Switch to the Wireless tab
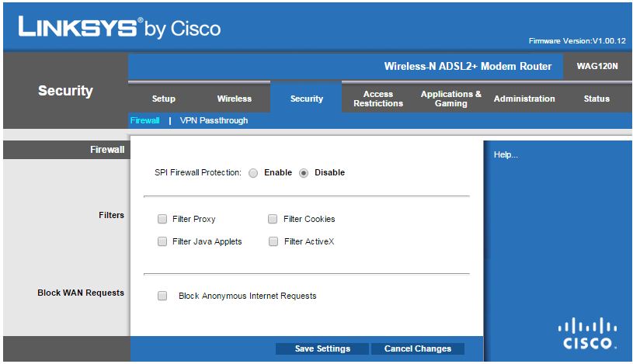Viewport: 633px width, 364px height. tap(234, 99)
